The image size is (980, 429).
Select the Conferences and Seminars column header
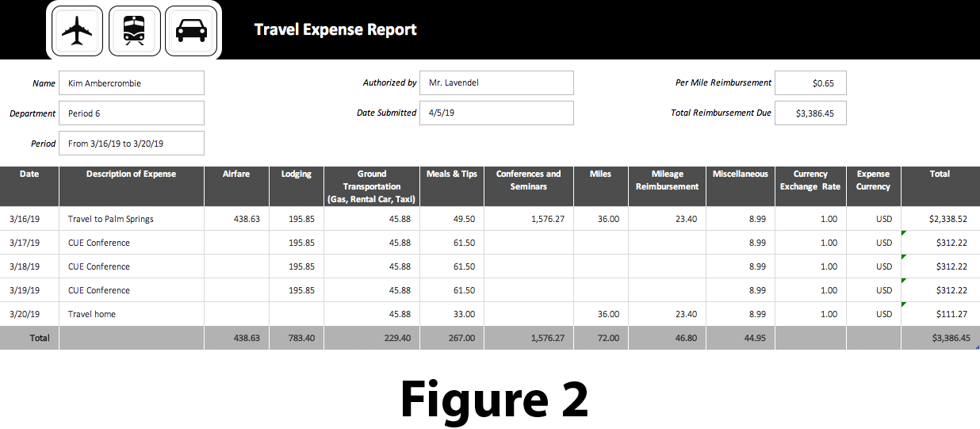pyautogui.click(x=528, y=180)
